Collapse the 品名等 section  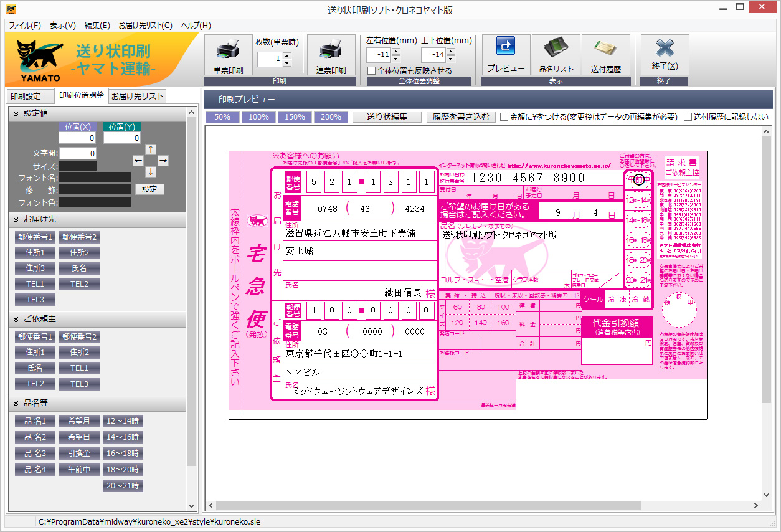point(16,404)
